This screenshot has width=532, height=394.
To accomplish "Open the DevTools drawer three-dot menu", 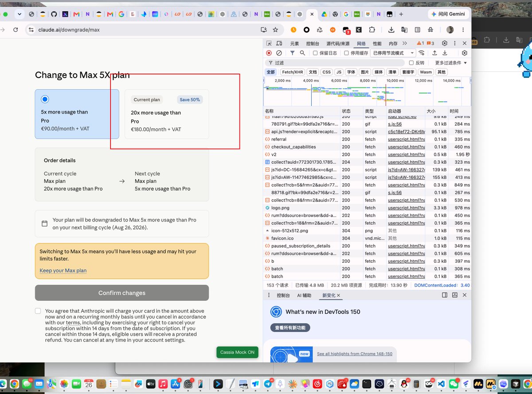I will tap(269, 295).
